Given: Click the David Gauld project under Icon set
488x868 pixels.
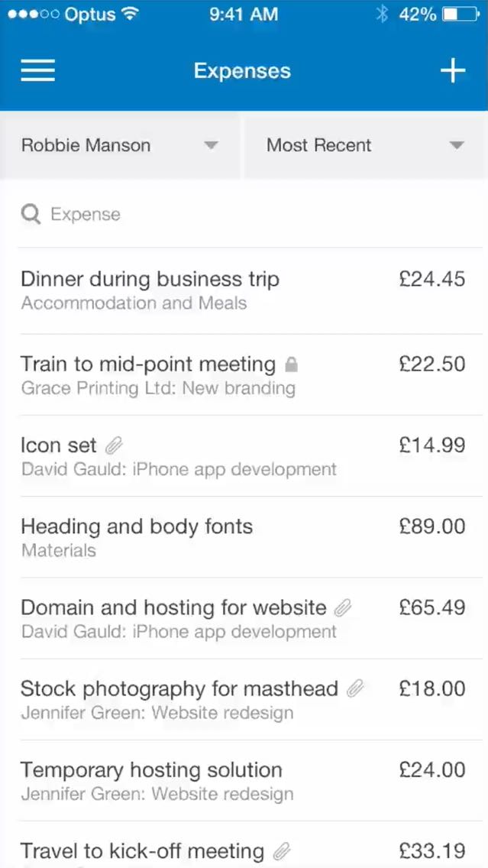Looking at the screenshot, I should pyautogui.click(x=179, y=469).
